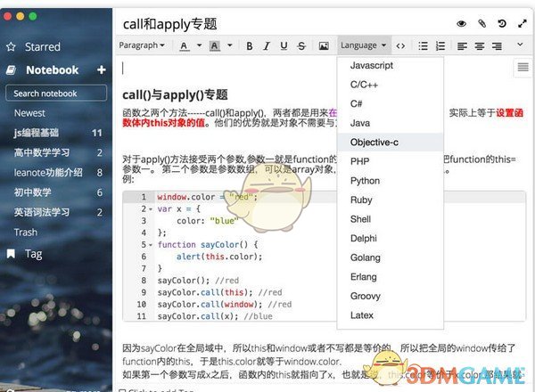
Task: Collapse code fold arrow at line 5
Action: point(151,245)
